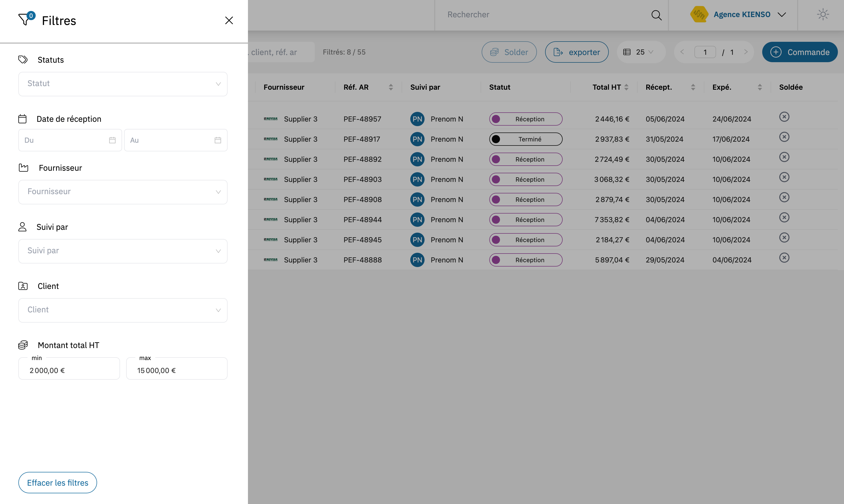Viewport: 844px width, 504px height.
Task: Click the exporter button
Action: click(576, 52)
